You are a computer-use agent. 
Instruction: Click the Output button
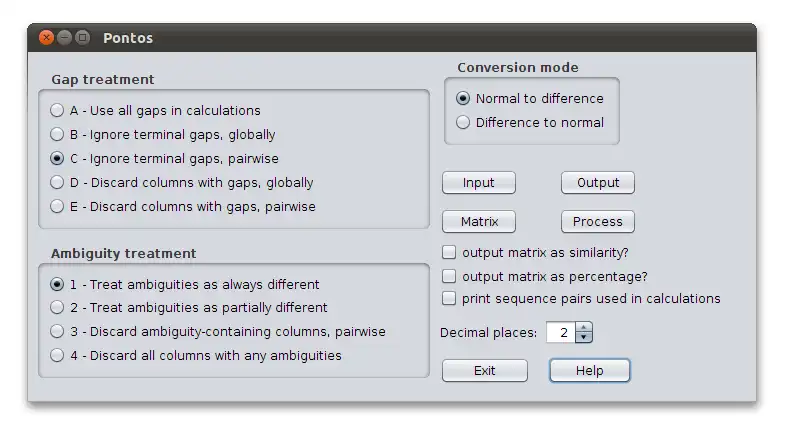click(598, 183)
